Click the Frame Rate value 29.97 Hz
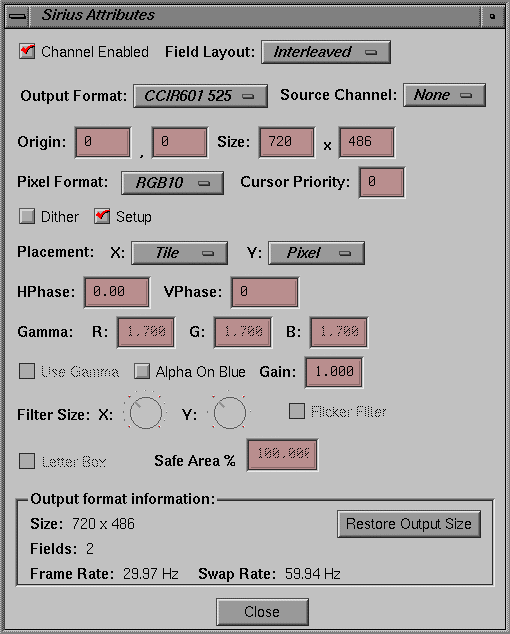510x634 pixels. (151, 574)
